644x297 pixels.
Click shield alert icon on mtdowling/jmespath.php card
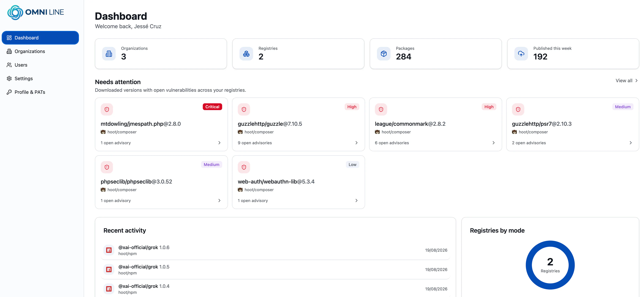point(107,109)
